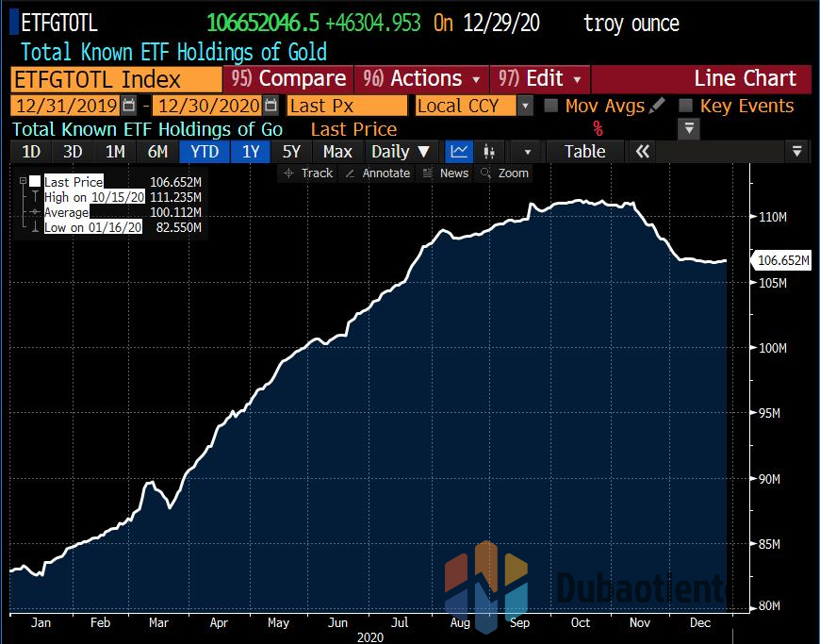Open the chart type options dropdown arrow
This screenshot has height=644, width=820.
[527, 152]
